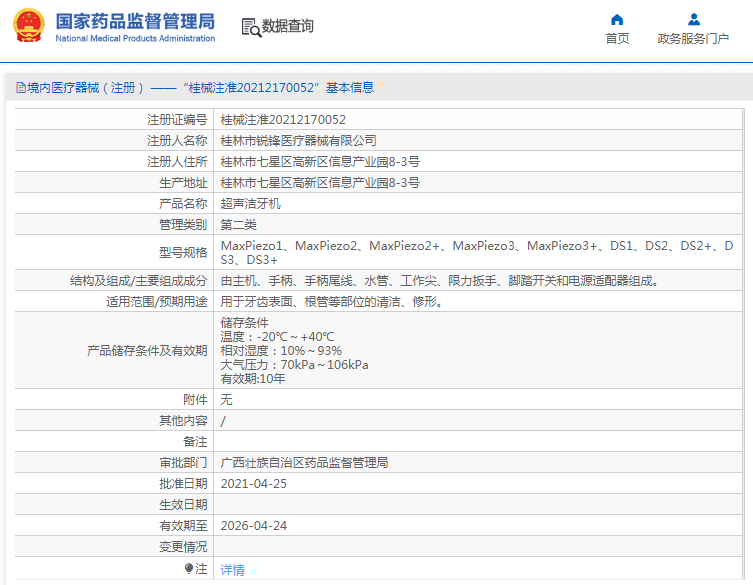This screenshot has width=753, height=585.
Task: Click the 备注 label
Action: [x=195, y=442]
